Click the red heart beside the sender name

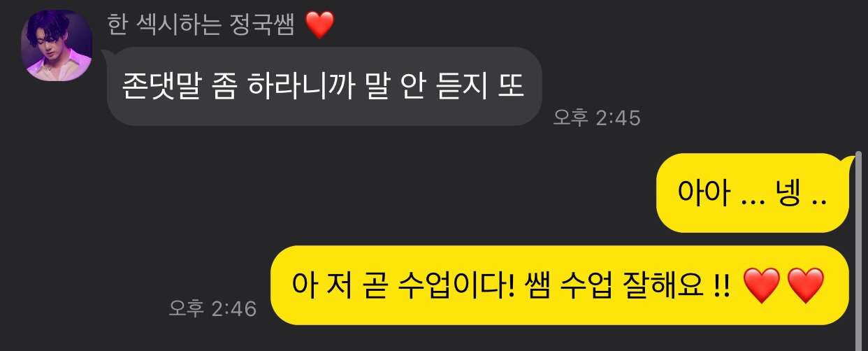tap(321, 26)
